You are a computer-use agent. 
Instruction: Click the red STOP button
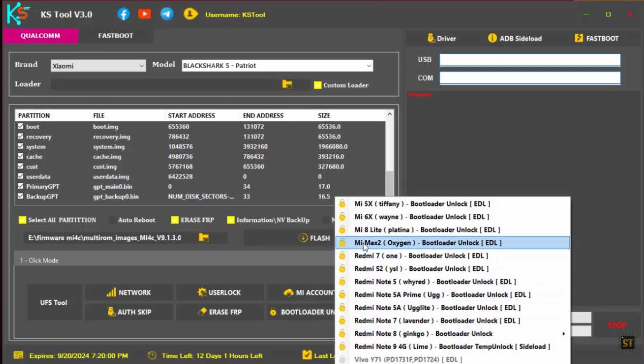coord(616,325)
